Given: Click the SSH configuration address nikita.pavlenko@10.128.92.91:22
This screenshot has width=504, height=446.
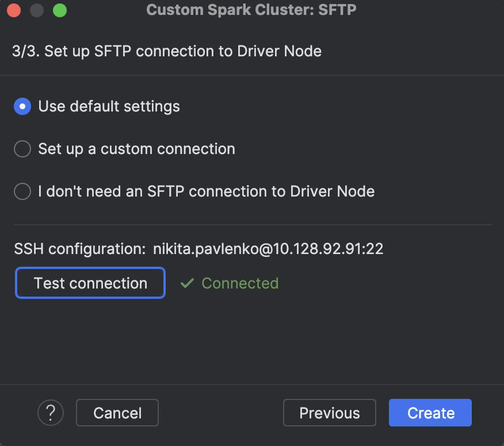Looking at the screenshot, I should click(x=269, y=249).
